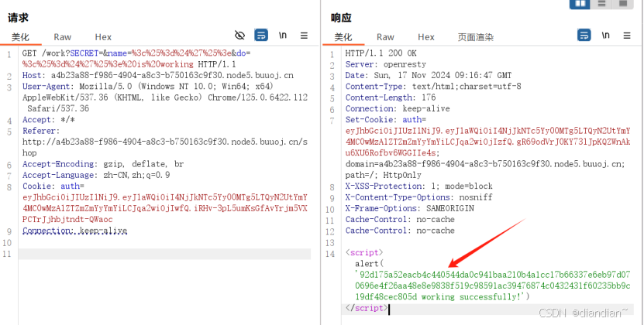Switch to response 美化 tab

point(343,37)
